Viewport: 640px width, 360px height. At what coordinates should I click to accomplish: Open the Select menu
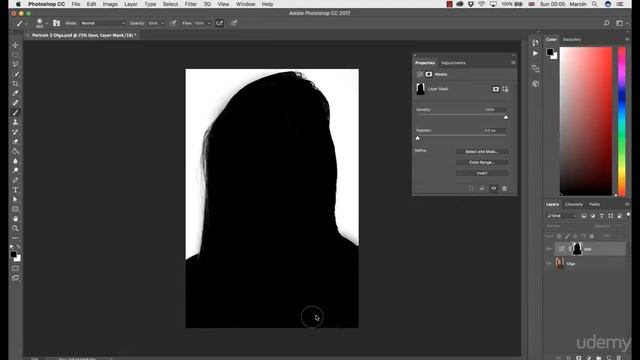[x=170, y=4]
